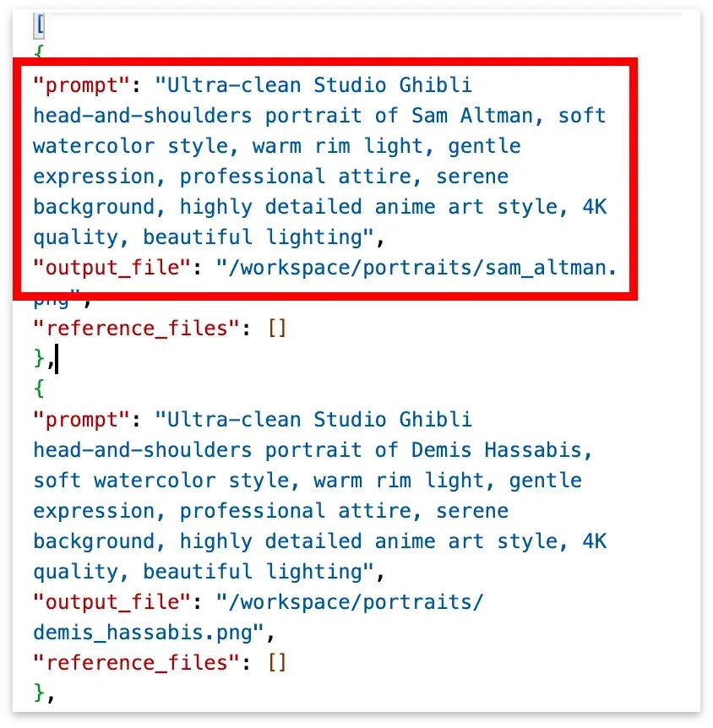Click the highlighted opening square bracket

coord(40,26)
